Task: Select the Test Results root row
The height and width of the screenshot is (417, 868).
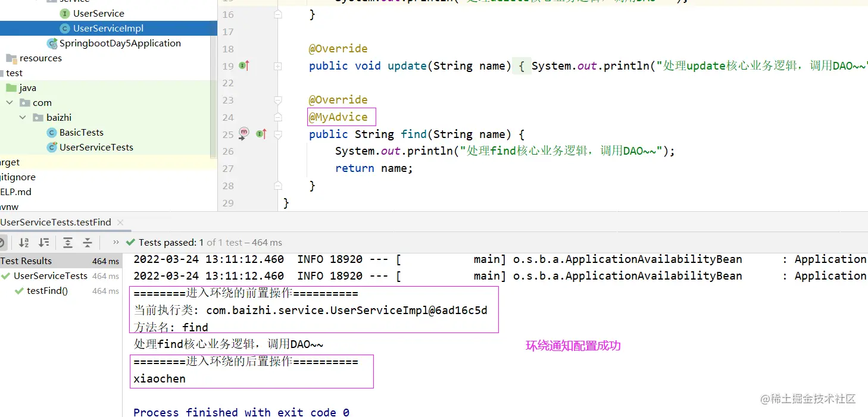Action: pos(61,261)
